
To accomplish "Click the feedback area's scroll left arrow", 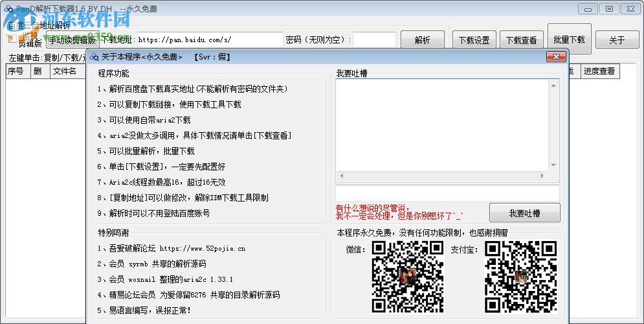I will pos(341,176).
